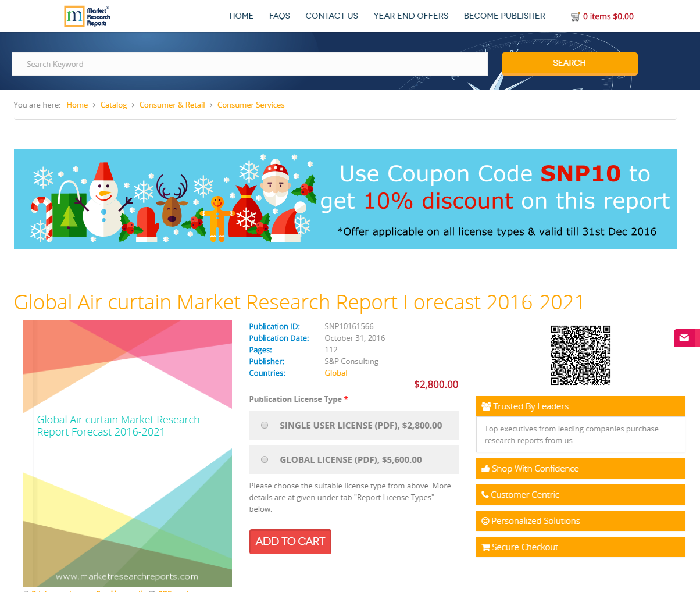This screenshot has height=592, width=700.
Task: Click the pink mail envelope side button
Action: coord(687,338)
